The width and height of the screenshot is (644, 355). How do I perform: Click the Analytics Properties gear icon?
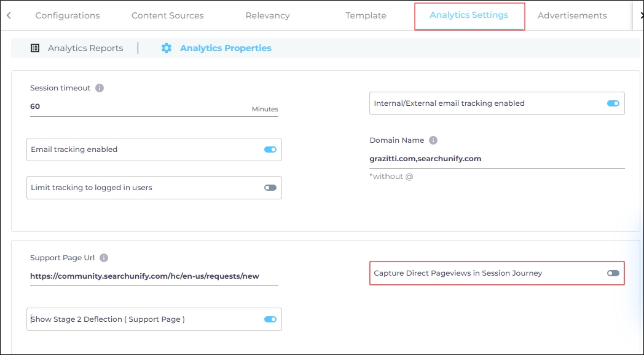coord(167,48)
